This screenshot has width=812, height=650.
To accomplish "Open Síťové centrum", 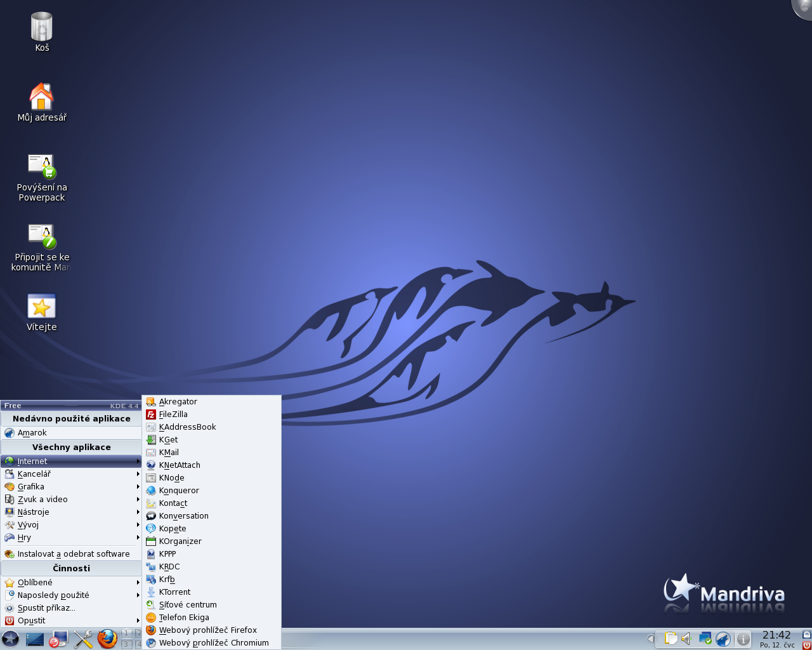I will pos(211,605).
